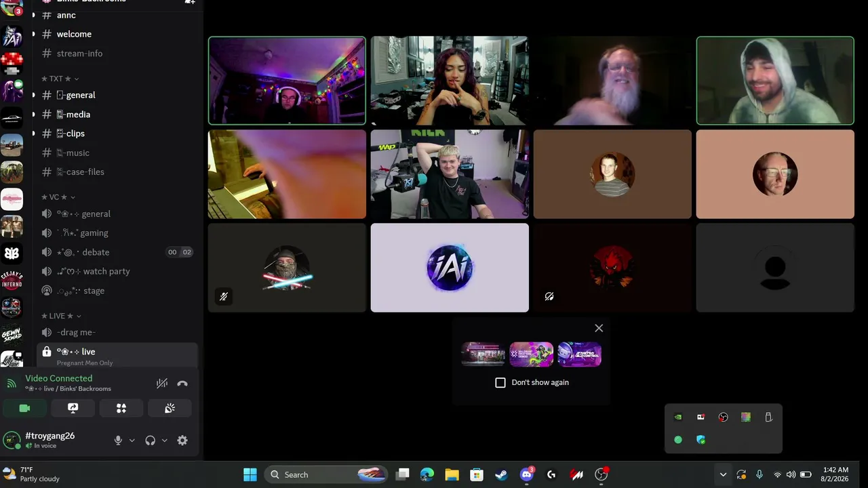Collapse the LIVE channel category
This screenshot has width=868, height=488.
(61, 316)
